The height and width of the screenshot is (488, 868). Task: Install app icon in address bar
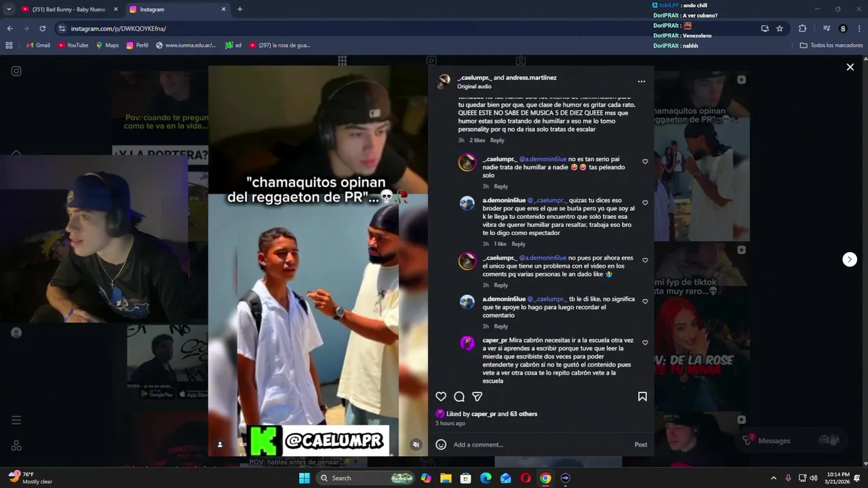click(765, 28)
